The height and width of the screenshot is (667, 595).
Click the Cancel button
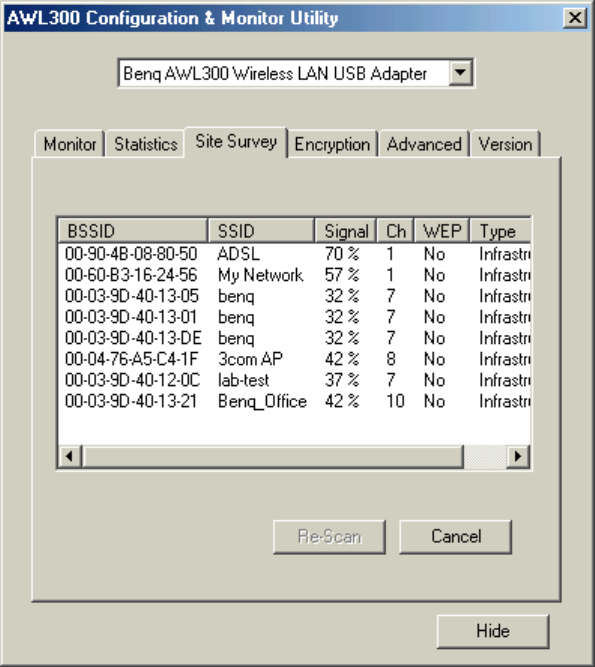[x=456, y=536]
